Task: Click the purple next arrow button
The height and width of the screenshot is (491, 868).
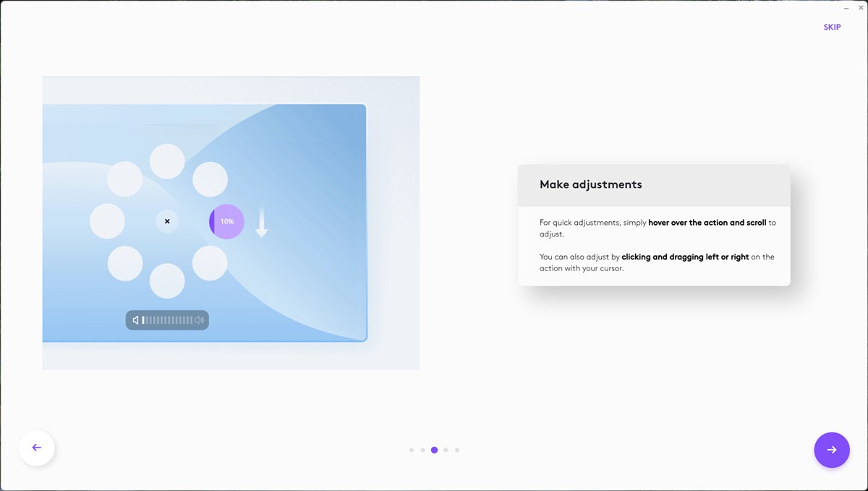Action: [831, 450]
